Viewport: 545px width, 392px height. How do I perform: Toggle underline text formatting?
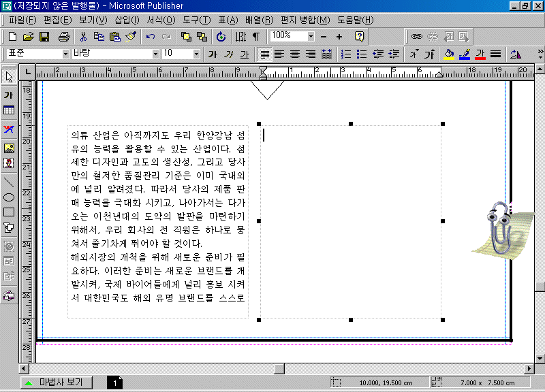(x=244, y=54)
